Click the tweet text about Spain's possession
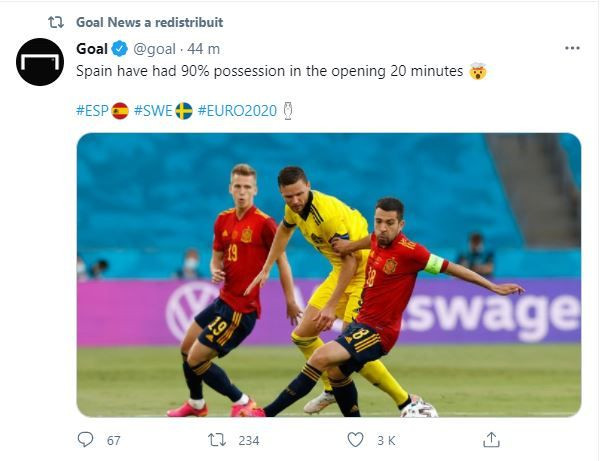 [270, 71]
